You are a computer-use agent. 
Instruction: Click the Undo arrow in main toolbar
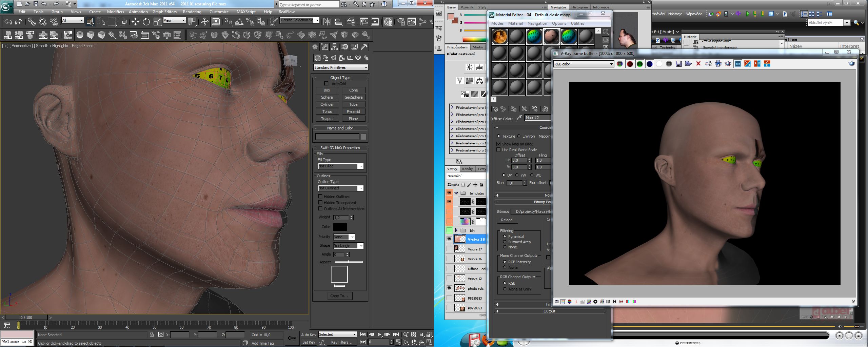pyautogui.click(x=8, y=22)
